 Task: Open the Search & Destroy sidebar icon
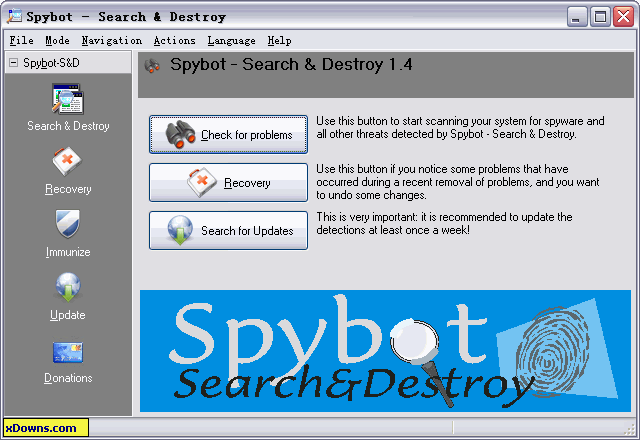point(68,99)
